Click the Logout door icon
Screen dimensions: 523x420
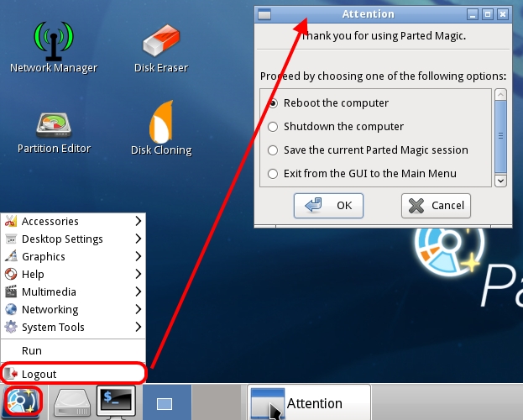[12, 374]
